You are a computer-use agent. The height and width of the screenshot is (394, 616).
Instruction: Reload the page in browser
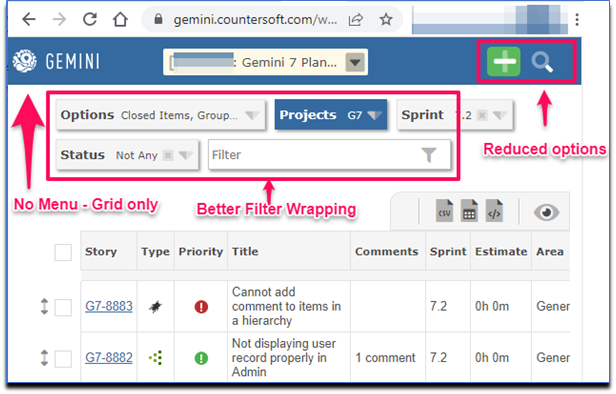[90, 19]
